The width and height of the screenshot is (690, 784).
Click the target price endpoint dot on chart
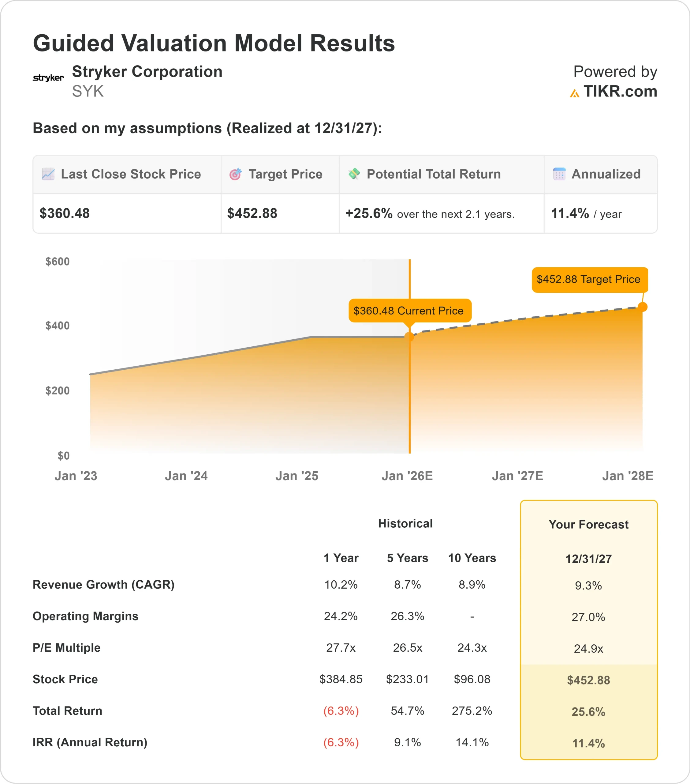point(643,307)
